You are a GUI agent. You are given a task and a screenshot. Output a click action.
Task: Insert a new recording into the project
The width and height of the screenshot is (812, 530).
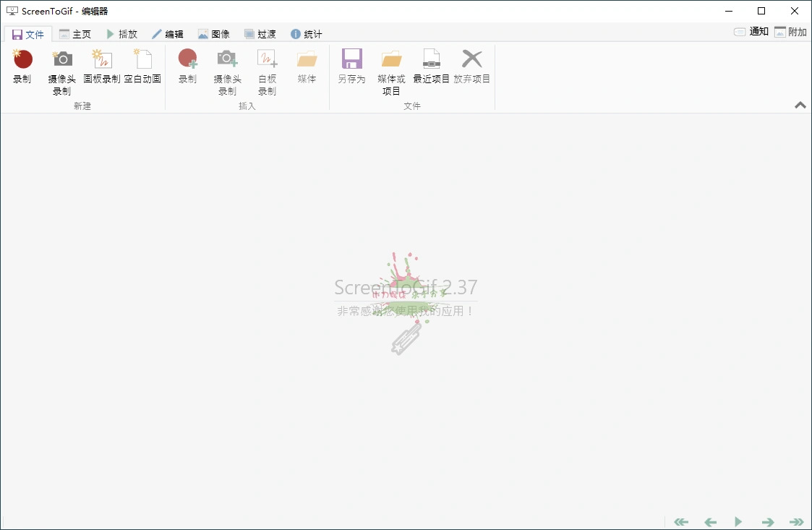click(187, 69)
